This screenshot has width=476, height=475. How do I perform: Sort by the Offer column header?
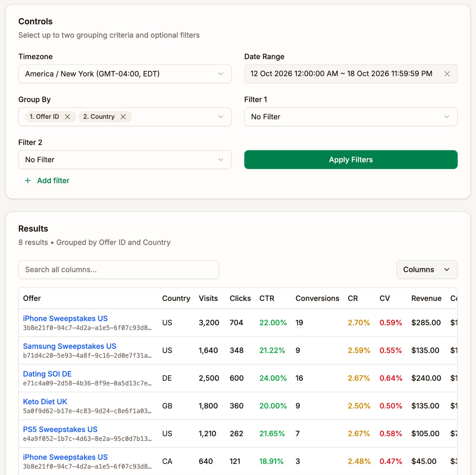[32, 298]
